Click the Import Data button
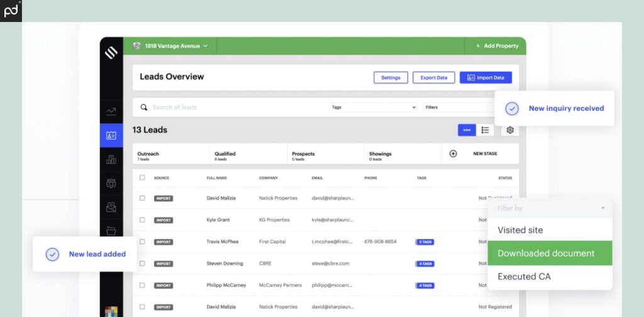Viewport: 644px width, 317px height. (x=486, y=77)
